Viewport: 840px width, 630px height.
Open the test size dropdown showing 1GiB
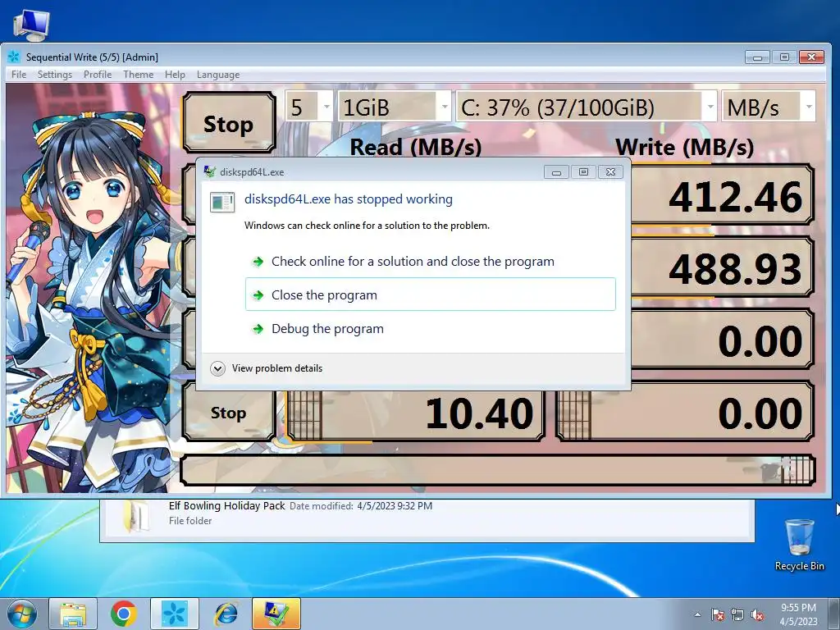pos(395,107)
